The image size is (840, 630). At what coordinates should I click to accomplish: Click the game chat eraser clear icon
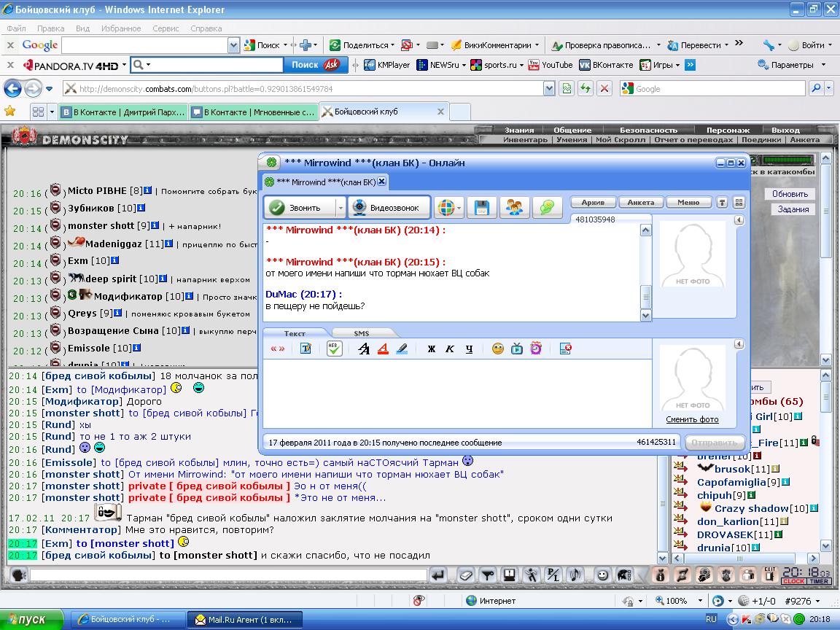[x=465, y=575]
